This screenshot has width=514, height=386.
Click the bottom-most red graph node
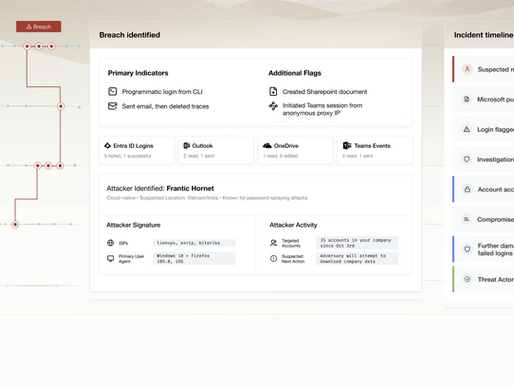tap(15, 224)
